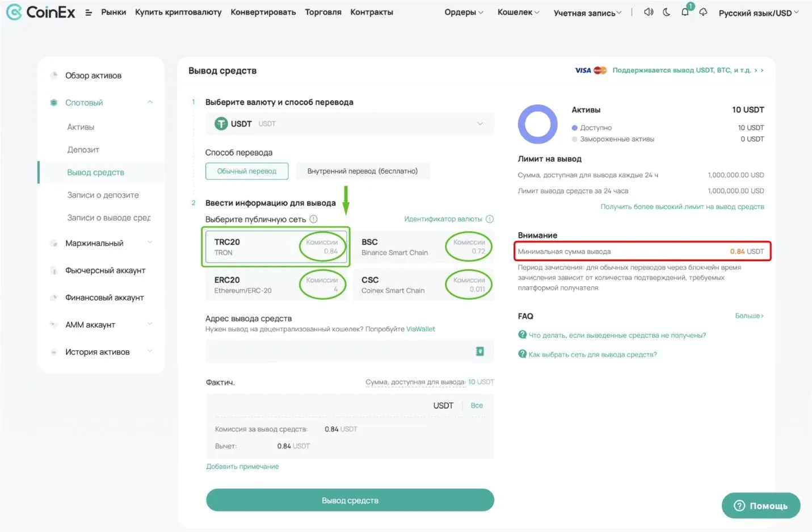Screen dimensions: 812x532
Task: Click the USDT Tether coin icon
Action: 221,124
